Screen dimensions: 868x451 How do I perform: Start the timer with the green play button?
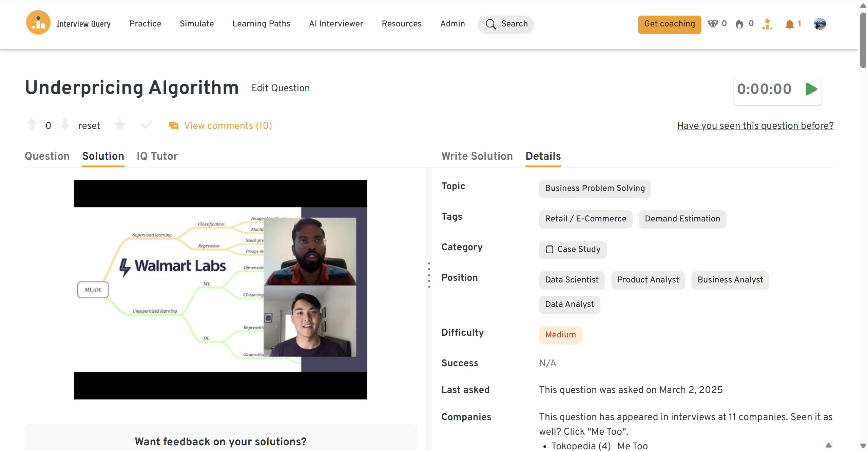coord(811,89)
